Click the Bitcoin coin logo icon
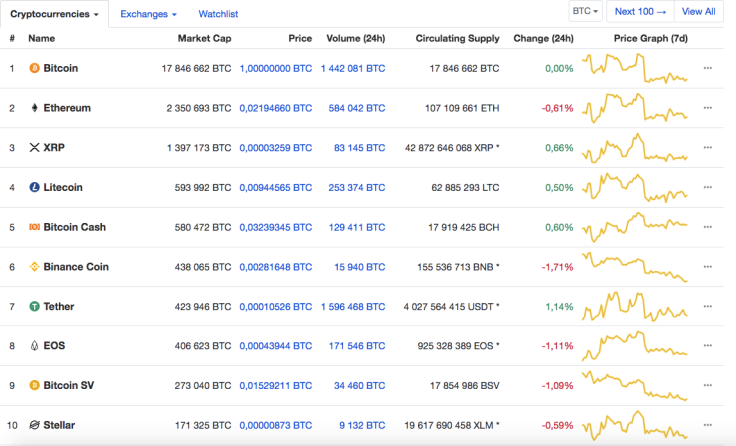This screenshot has width=736, height=446. point(34,69)
